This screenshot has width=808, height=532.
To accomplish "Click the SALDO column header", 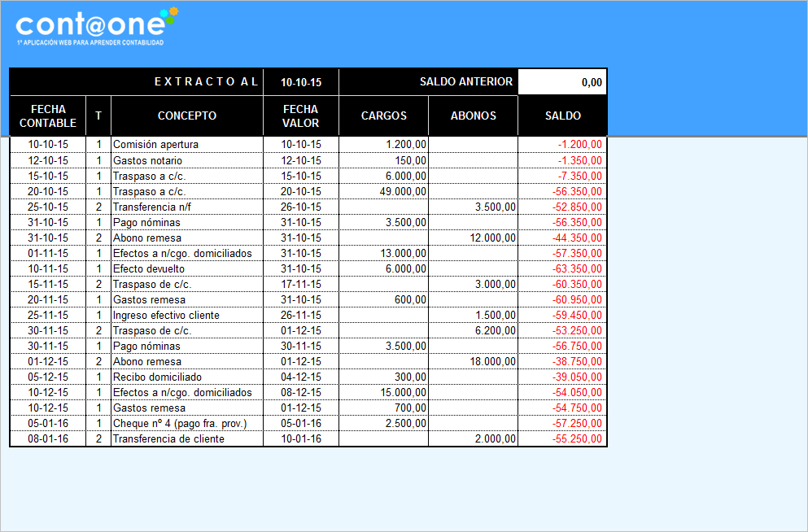I will (x=562, y=116).
